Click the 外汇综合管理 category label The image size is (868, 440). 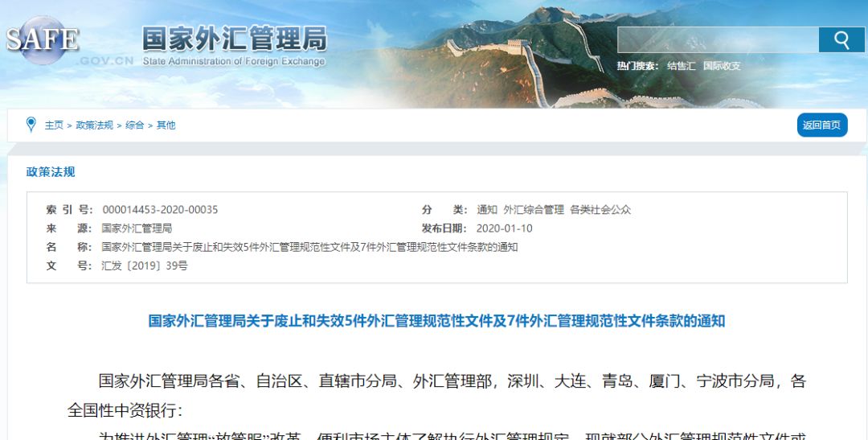[534, 209]
